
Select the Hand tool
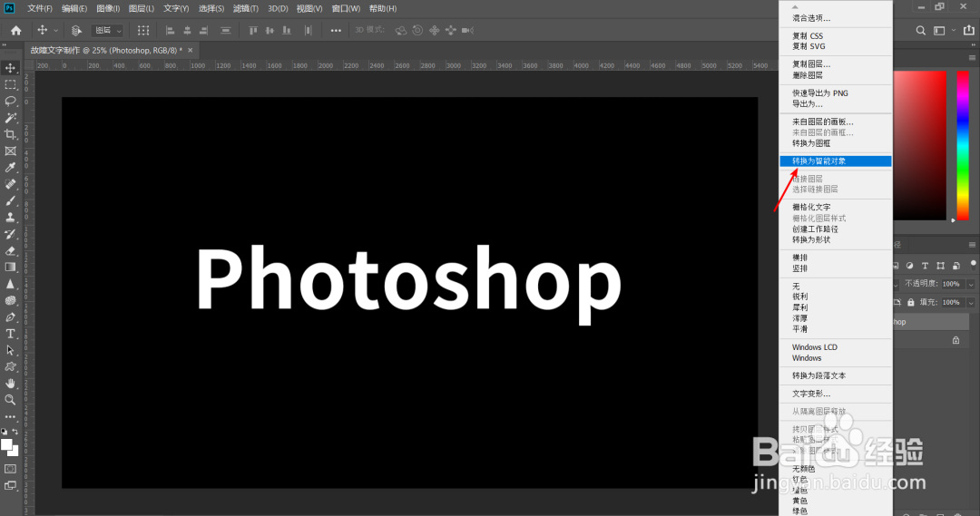11,384
